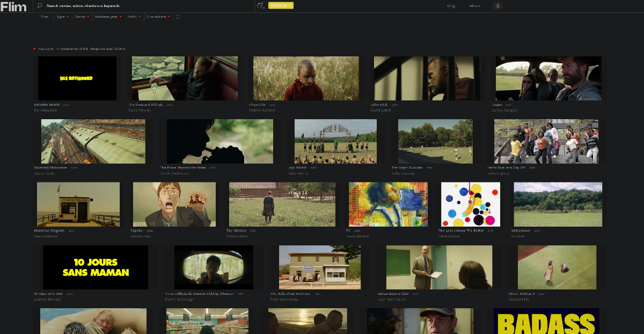Click the Midsommar title text
The height and width of the screenshot is (334, 644).
click(520, 230)
